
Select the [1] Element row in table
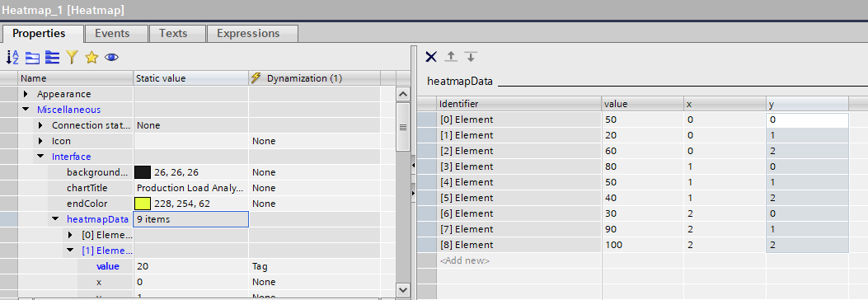(518, 135)
